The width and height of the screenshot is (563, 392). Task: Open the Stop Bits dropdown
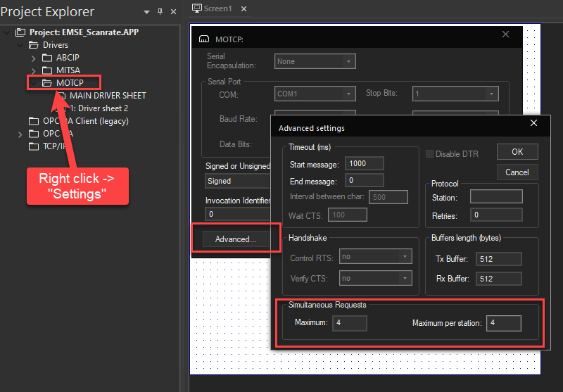coord(455,94)
